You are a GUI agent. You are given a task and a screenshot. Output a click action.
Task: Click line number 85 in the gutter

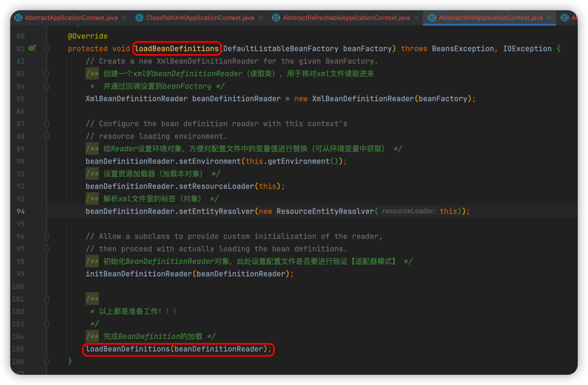tap(20, 99)
